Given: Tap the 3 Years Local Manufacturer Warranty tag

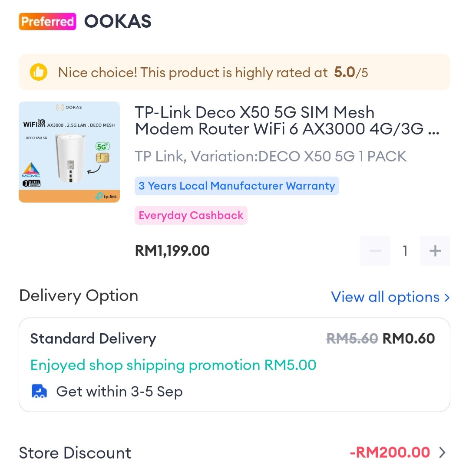Looking at the screenshot, I should pos(237,186).
